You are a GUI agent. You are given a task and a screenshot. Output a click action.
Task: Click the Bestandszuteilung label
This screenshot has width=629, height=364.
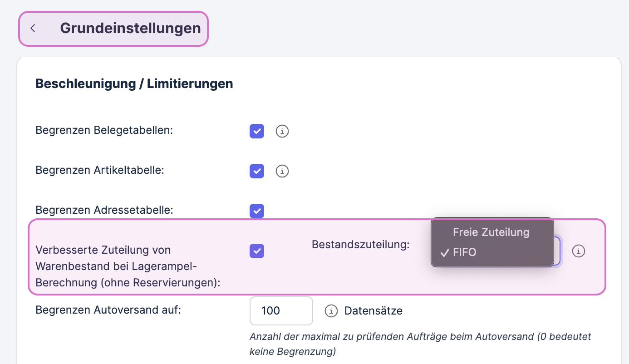coord(360,245)
